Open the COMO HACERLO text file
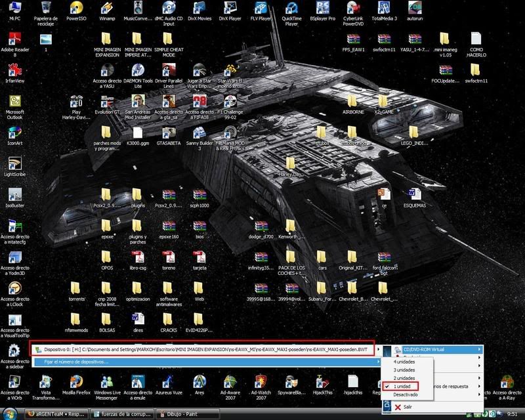The height and width of the screenshot is (420, 525). coord(476,45)
